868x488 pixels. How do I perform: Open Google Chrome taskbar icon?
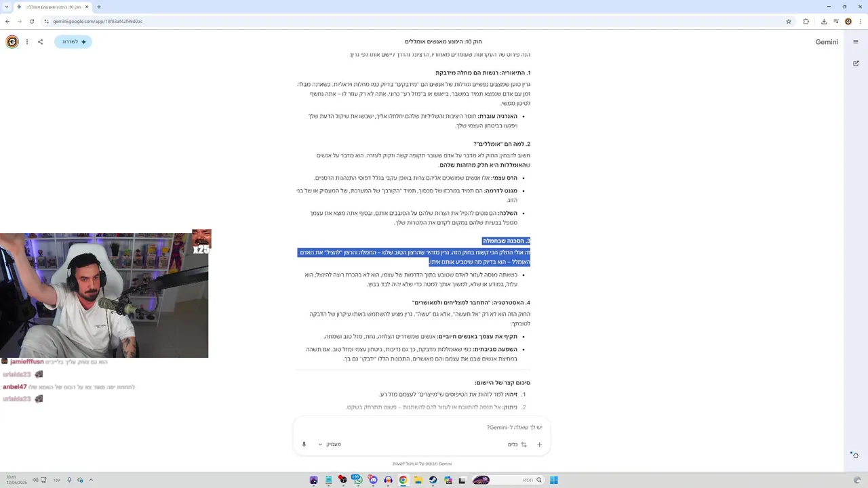(403, 480)
